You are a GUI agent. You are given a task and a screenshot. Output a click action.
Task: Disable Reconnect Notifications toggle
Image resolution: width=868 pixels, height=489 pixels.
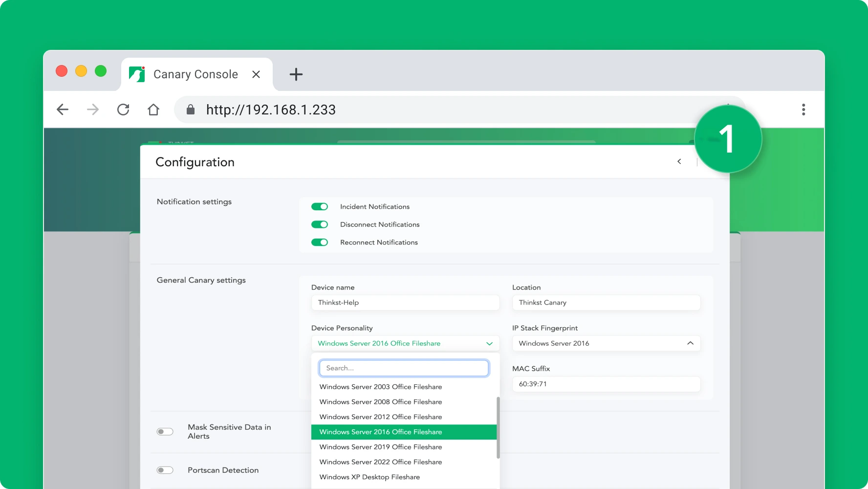320,243
